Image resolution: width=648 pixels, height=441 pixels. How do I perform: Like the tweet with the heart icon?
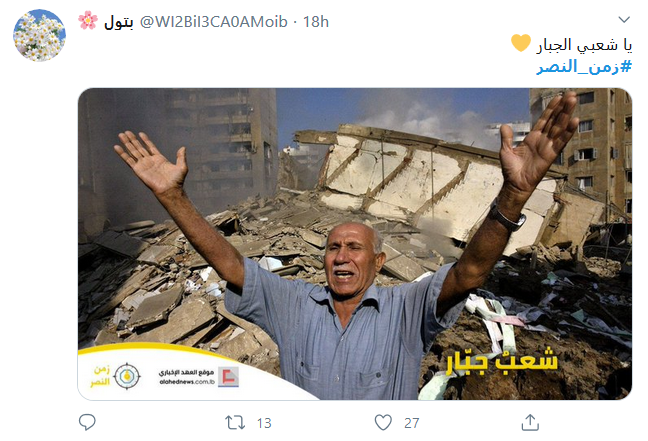[x=383, y=422]
